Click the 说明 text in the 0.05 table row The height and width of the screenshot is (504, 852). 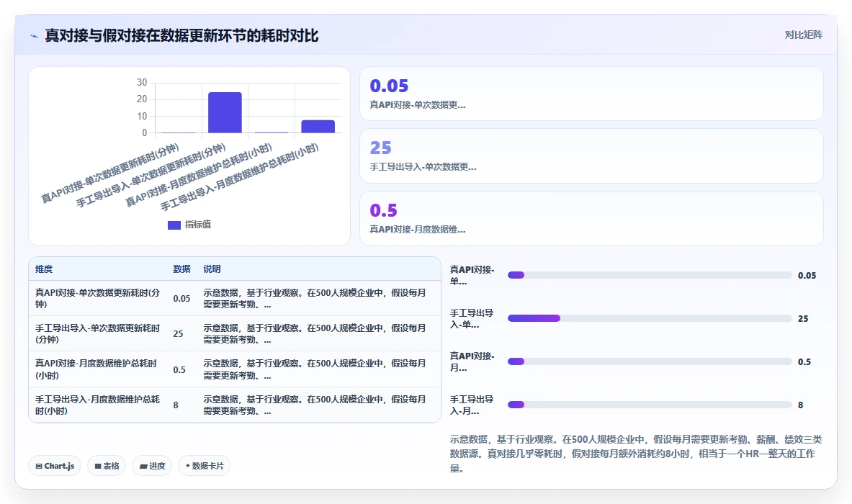[315, 298]
